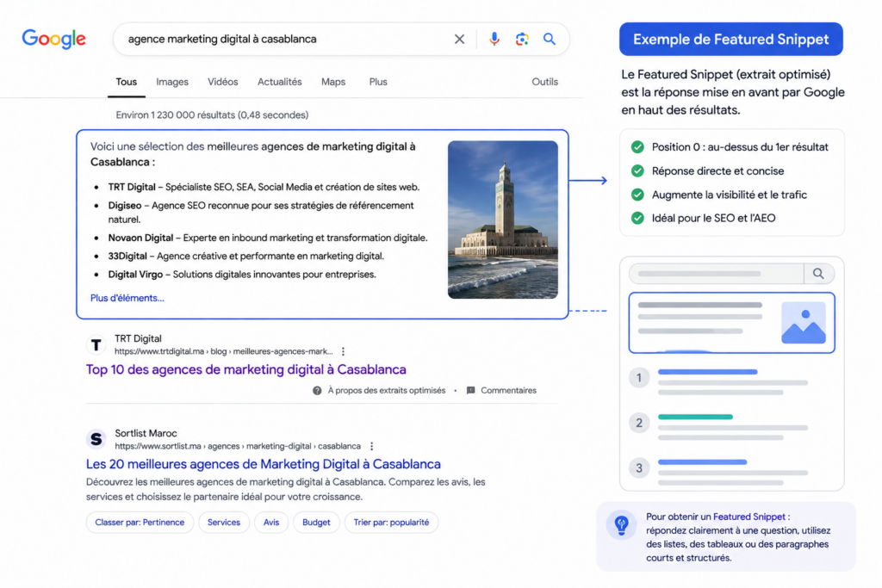
Task: Submit search with the magnifying glass icon
Action: (x=550, y=39)
